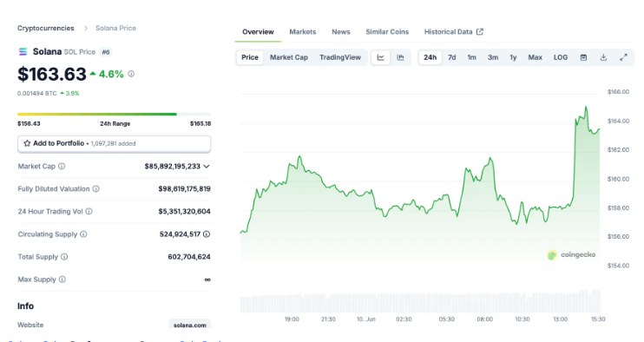Open the Markets tab
The width and height of the screenshot is (644, 342).
[x=303, y=32]
